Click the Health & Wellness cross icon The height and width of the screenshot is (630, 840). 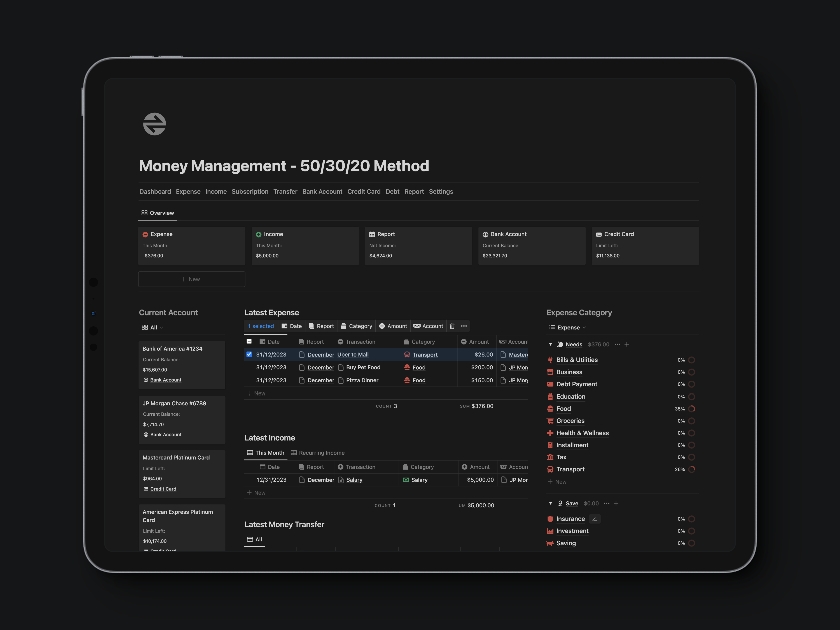(550, 433)
